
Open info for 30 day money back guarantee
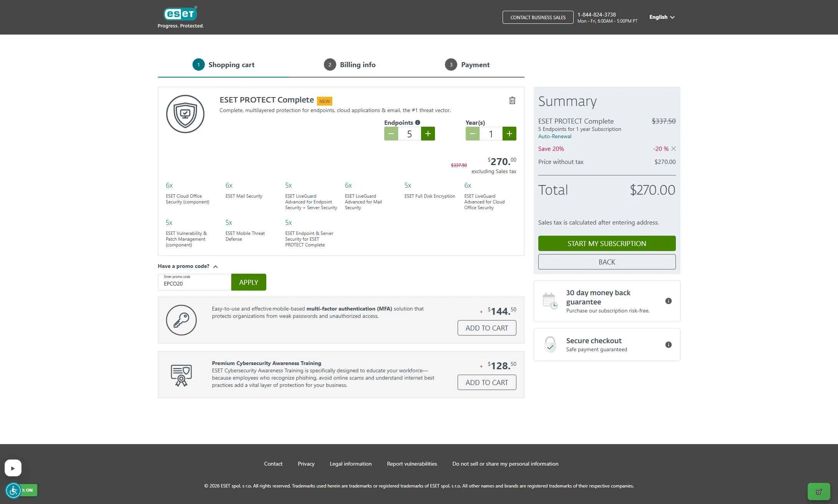(669, 301)
